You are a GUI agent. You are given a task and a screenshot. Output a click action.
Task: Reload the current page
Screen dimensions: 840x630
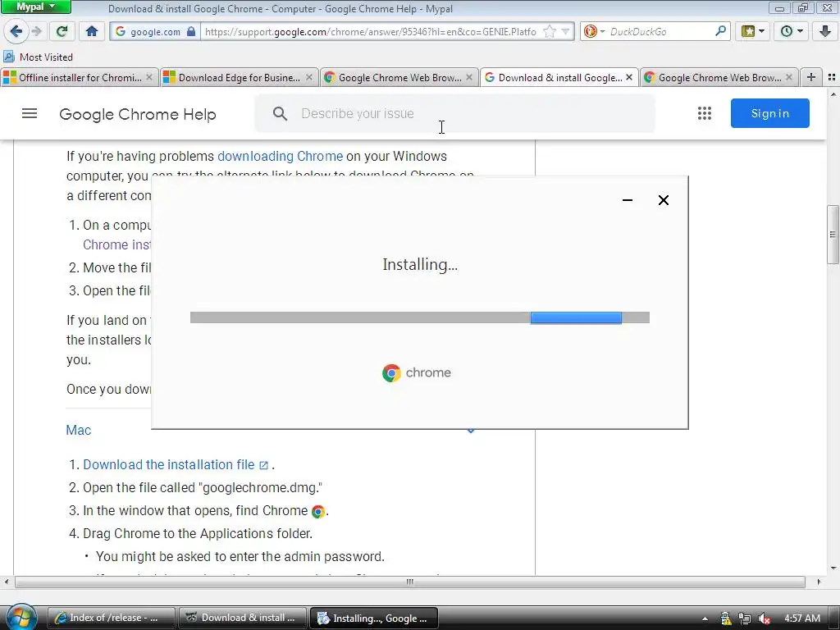click(62, 31)
